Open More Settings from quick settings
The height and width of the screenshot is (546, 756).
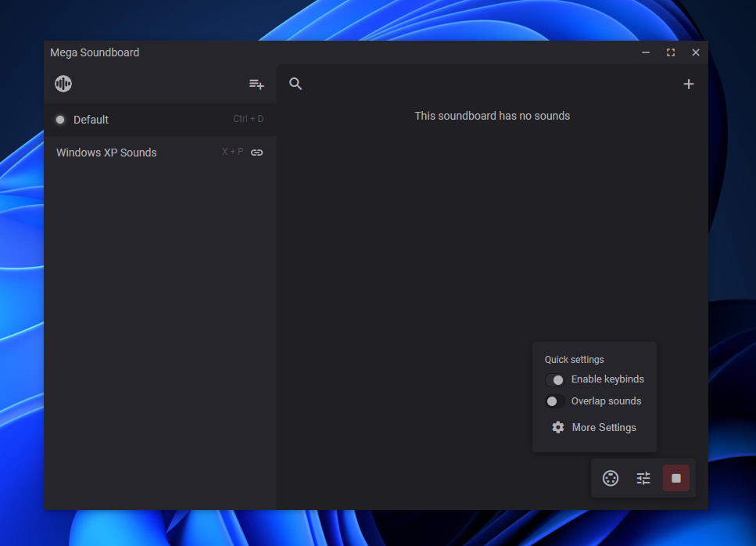pyautogui.click(x=604, y=427)
